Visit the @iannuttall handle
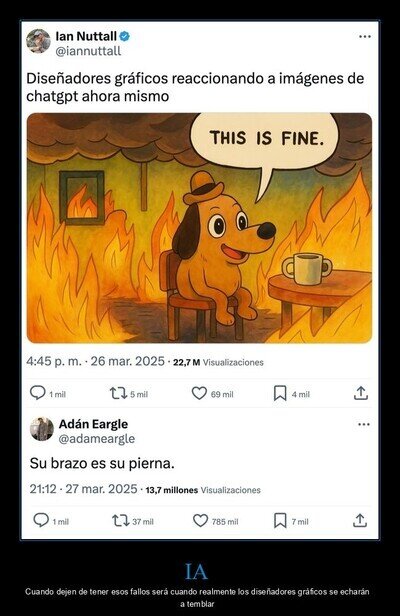The width and height of the screenshot is (400, 616). [88, 51]
